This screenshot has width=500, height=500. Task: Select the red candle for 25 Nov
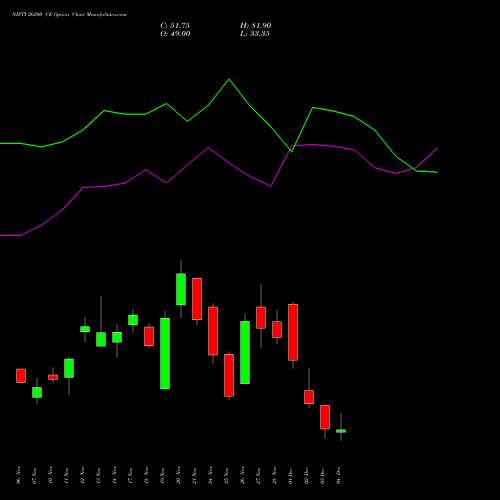229,375
